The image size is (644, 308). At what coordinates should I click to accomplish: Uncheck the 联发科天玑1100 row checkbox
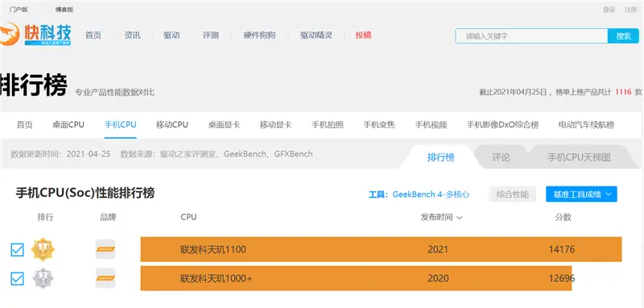tap(17, 249)
